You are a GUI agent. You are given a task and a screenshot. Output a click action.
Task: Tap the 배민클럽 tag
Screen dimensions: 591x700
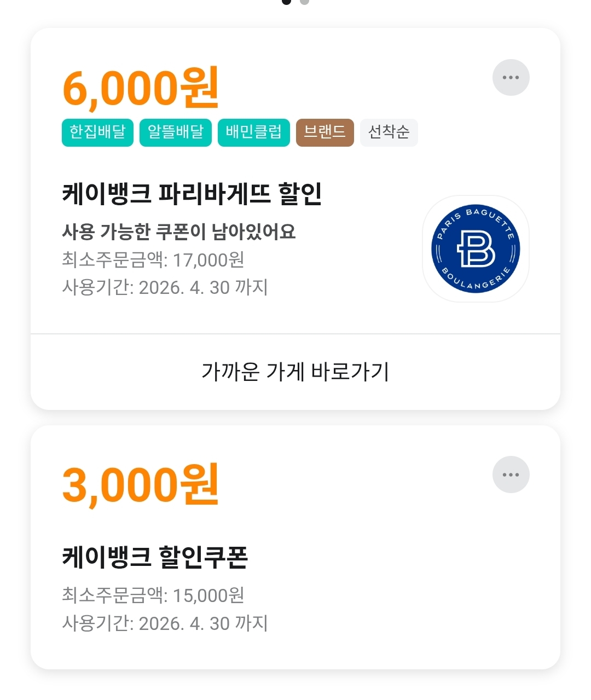click(x=254, y=132)
